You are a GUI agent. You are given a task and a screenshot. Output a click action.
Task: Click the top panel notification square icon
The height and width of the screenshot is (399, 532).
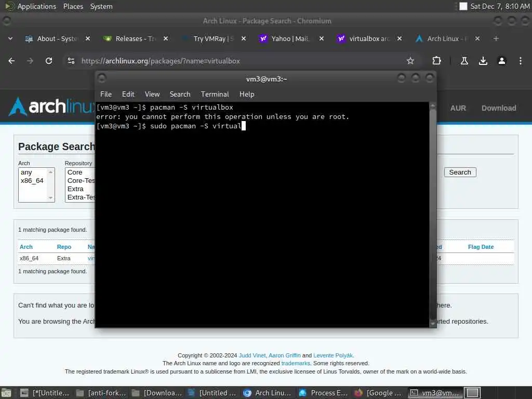tap(463, 6)
